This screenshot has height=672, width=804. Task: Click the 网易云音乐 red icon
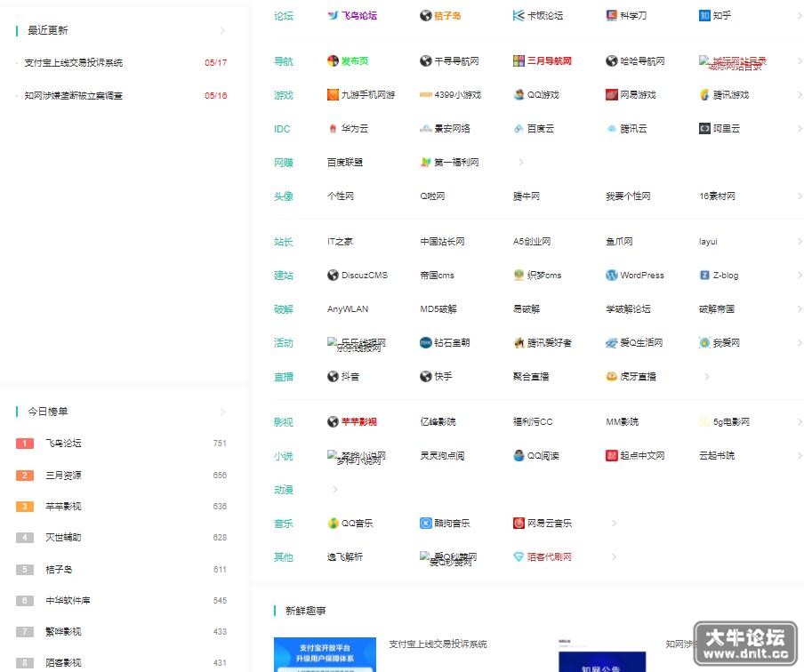pos(519,524)
